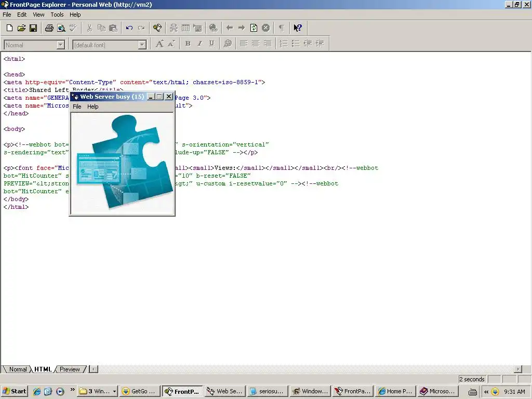
Task: Switch to Home P... taskbar button
Action: click(x=395, y=391)
